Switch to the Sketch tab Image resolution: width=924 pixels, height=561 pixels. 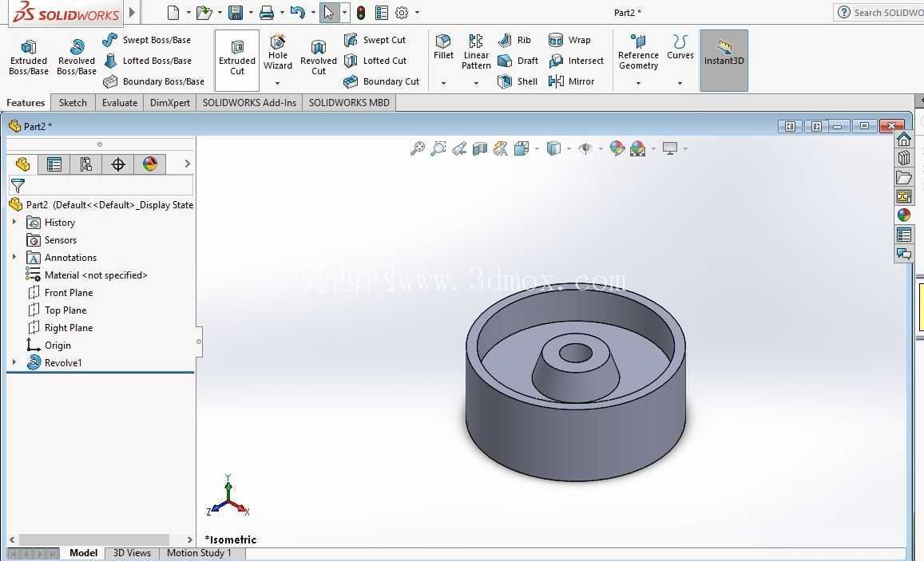pos(73,102)
